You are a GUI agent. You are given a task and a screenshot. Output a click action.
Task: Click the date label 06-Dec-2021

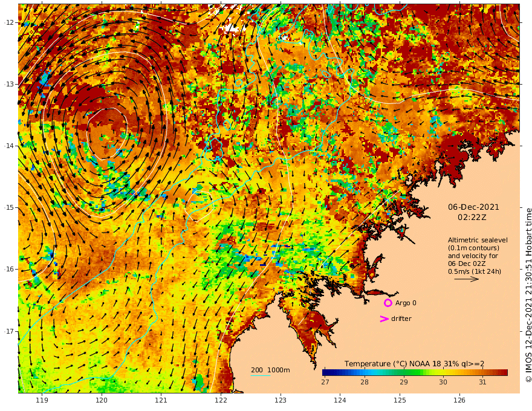(473, 207)
